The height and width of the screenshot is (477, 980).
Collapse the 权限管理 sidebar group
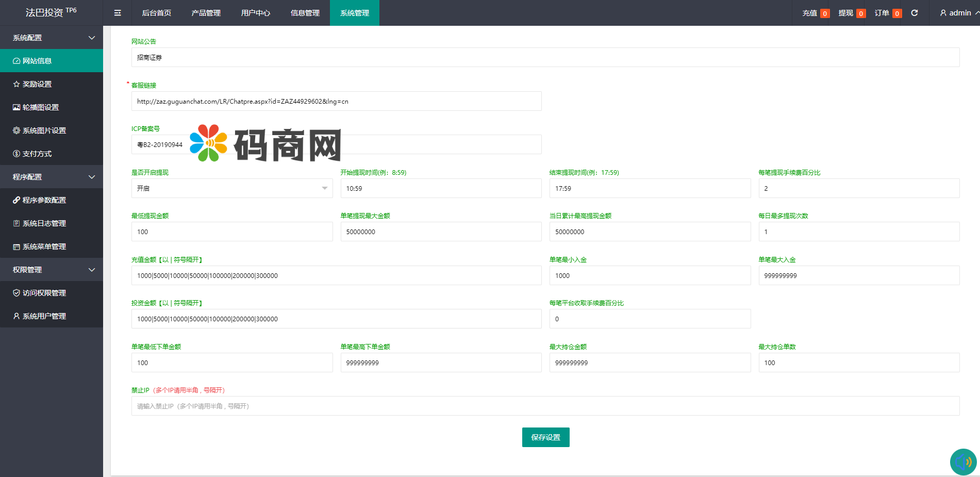52,270
